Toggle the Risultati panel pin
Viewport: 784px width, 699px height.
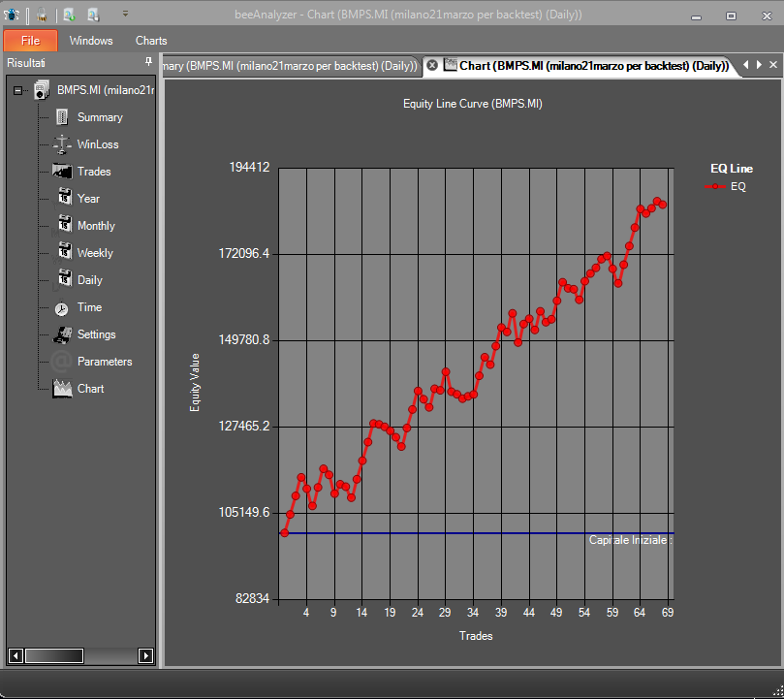point(148,61)
